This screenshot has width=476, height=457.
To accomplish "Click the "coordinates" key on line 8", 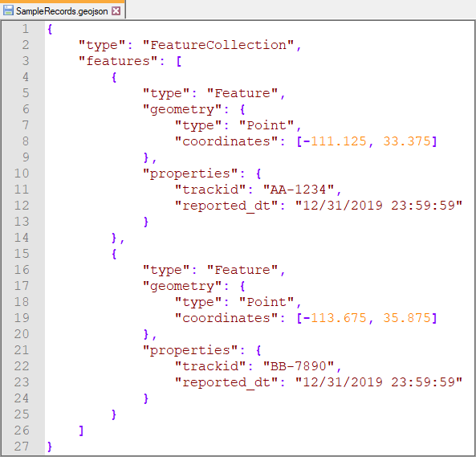I will (x=226, y=141).
